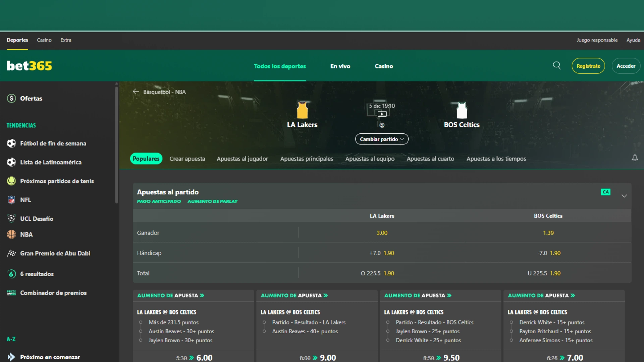Select the Apuestas al jugador tab
The image size is (644, 362).
click(242, 159)
